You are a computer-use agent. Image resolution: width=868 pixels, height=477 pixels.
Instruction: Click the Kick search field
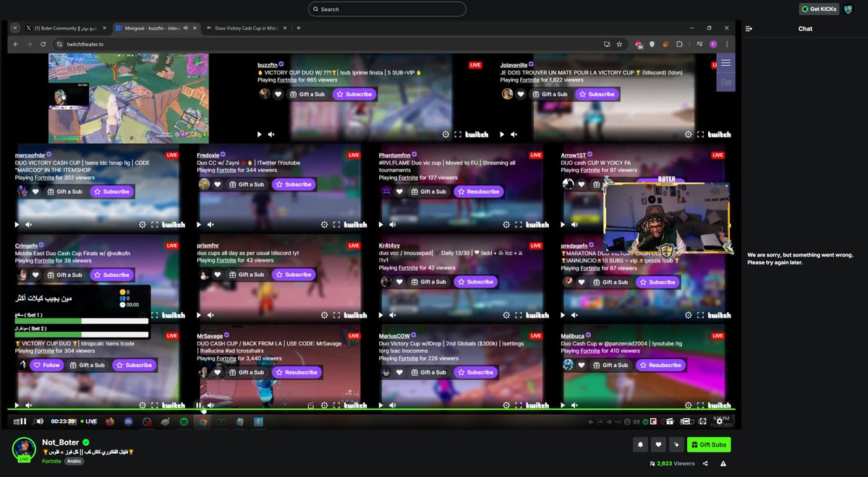coord(387,9)
